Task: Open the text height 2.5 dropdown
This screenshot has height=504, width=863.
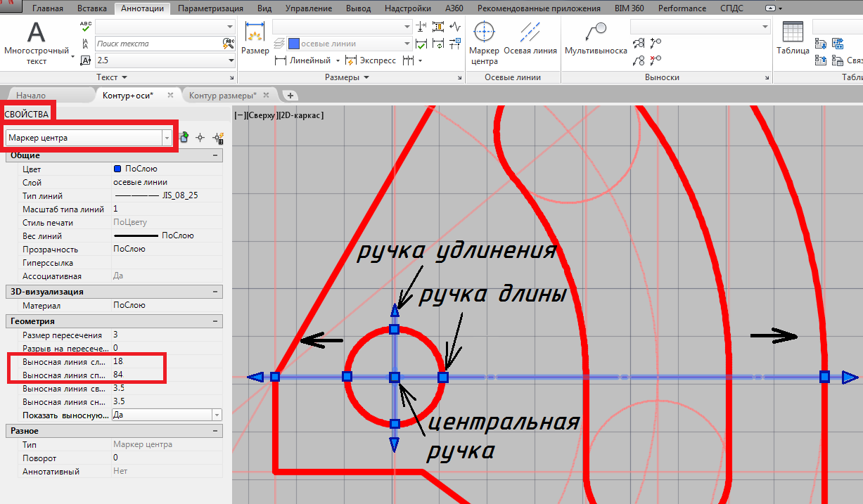Action: [x=231, y=60]
